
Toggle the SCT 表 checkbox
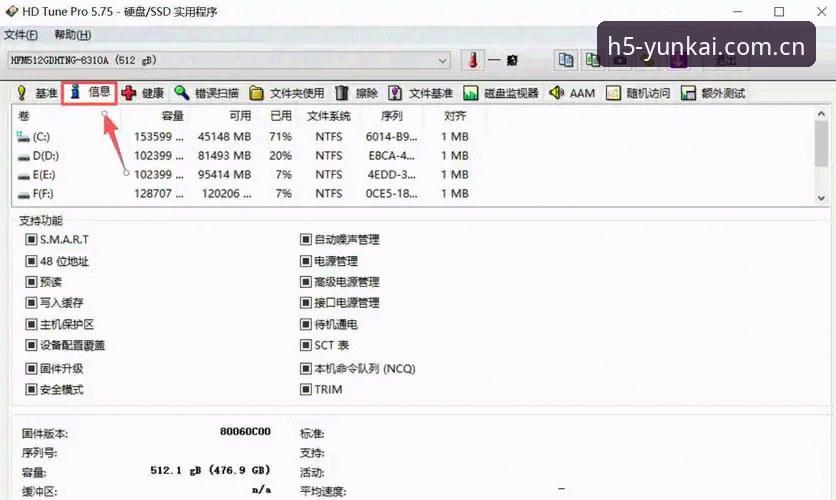[x=306, y=345]
